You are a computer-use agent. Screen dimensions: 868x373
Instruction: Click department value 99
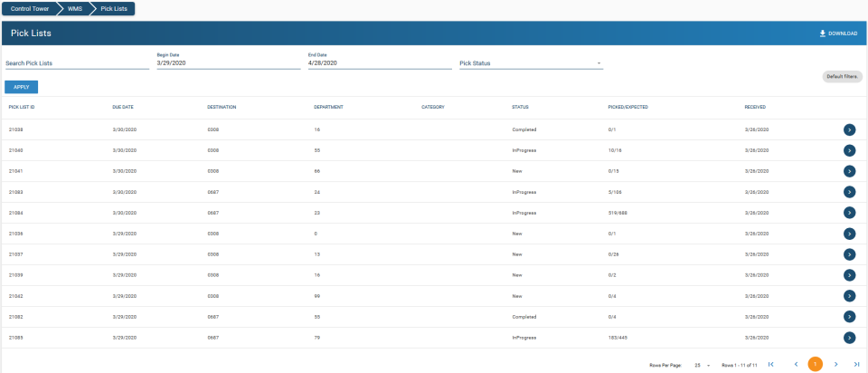317,296
